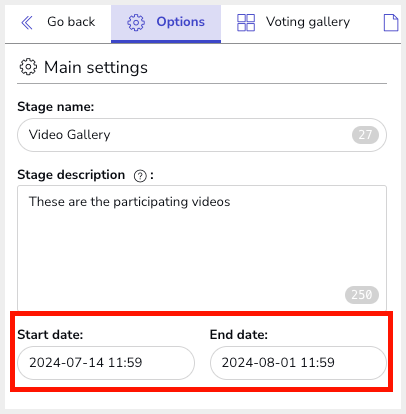
Task: Open the Stage description help question icon
Action: 140,176
